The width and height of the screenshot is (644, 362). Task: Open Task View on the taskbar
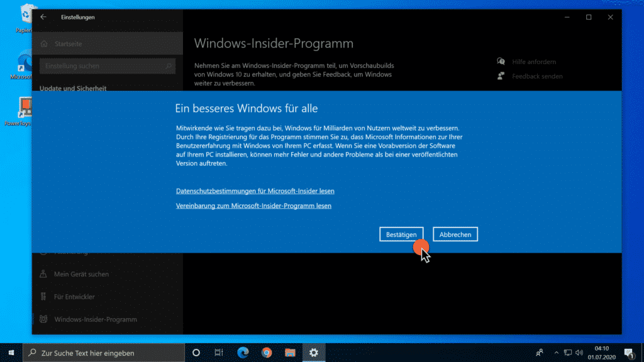coord(218,353)
